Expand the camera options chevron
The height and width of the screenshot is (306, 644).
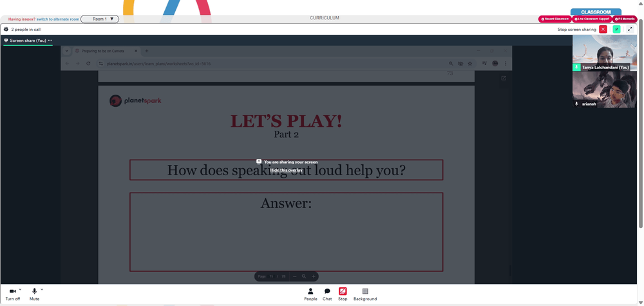pyautogui.click(x=21, y=289)
